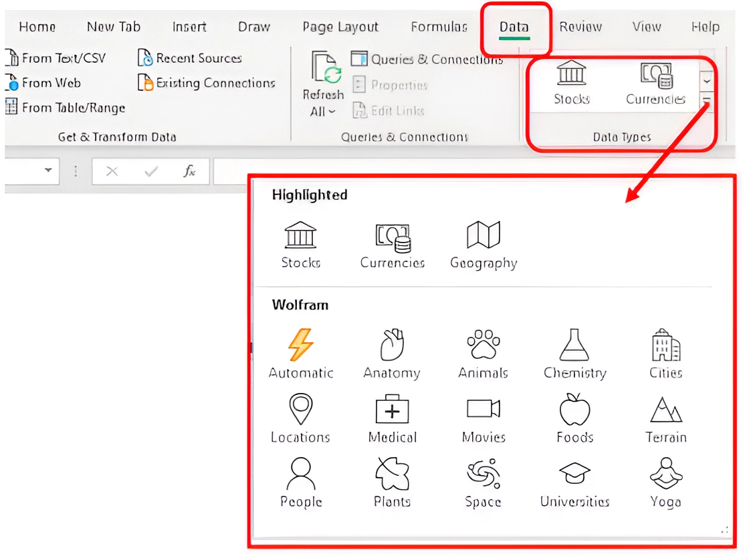Choose the Movies data type icon
The width and height of the screenshot is (745, 560).
tap(483, 418)
